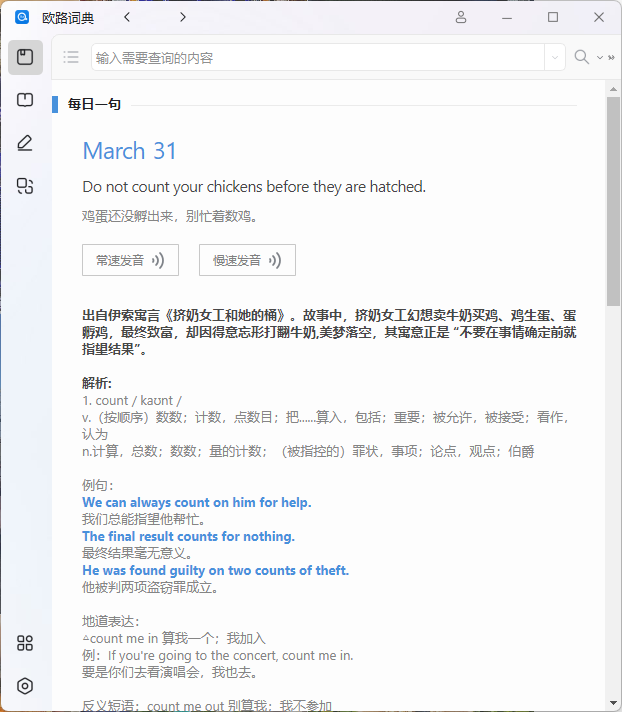Click translation 最终结果毫无意义。

click(x=137, y=553)
